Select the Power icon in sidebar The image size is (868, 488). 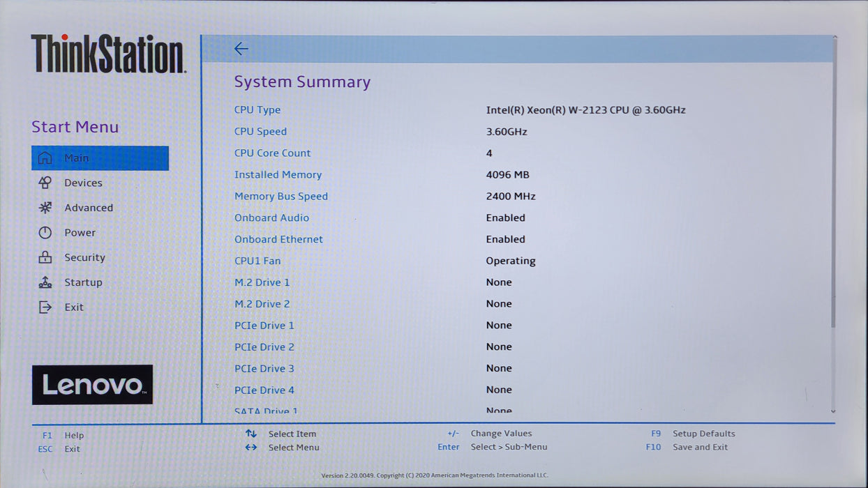(45, 233)
